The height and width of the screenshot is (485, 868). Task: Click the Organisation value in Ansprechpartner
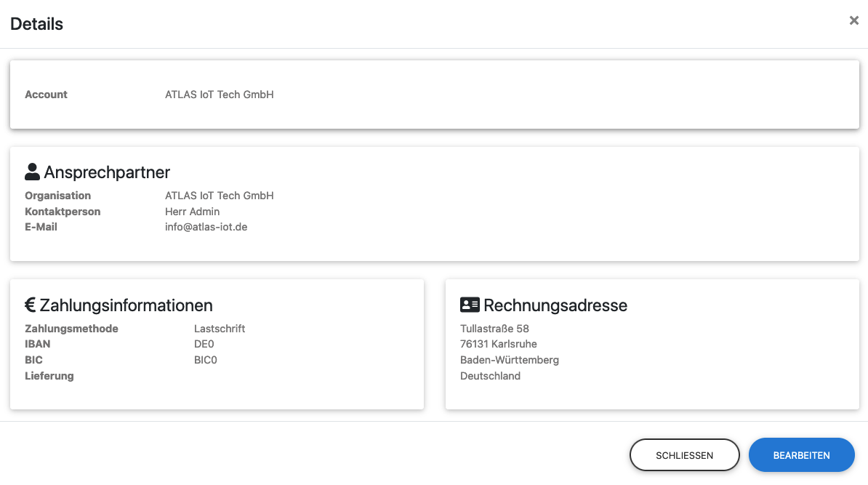pyautogui.click(x=219, y=196)
